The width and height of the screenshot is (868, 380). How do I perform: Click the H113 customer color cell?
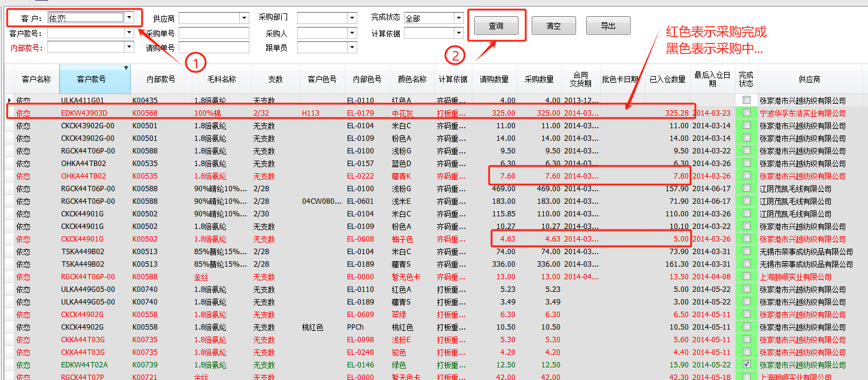point(322,113)
